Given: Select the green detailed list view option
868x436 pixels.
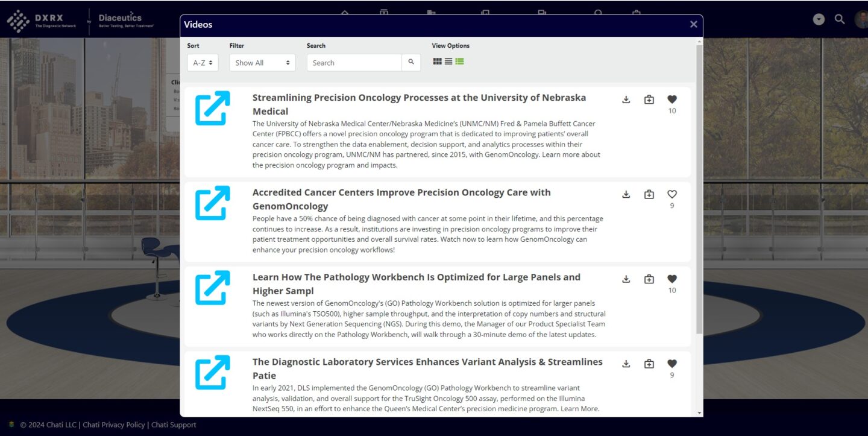Looking at the screenshot, I should [x=459, y=62].
